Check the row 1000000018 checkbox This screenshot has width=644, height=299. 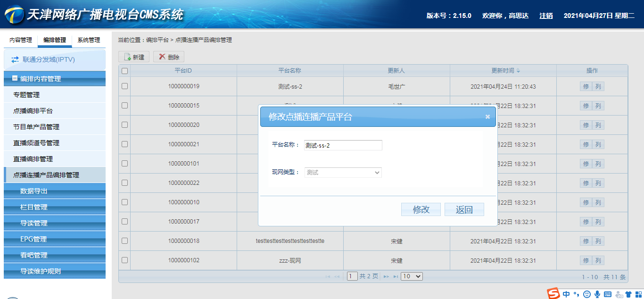pyautogui.click(x=124, y=241)
